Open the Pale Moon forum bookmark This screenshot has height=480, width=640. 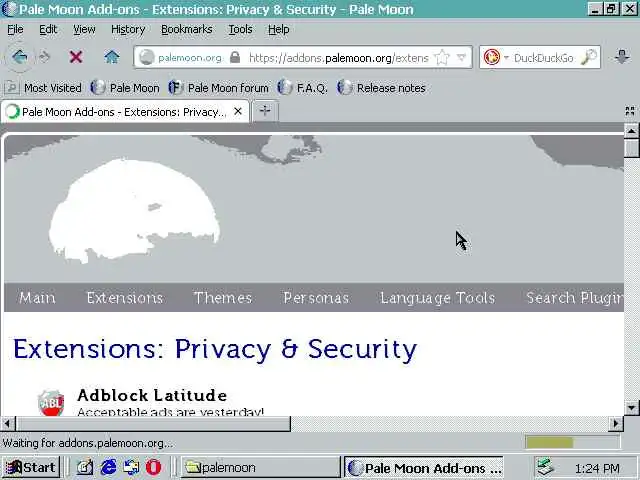pos(218,88)
